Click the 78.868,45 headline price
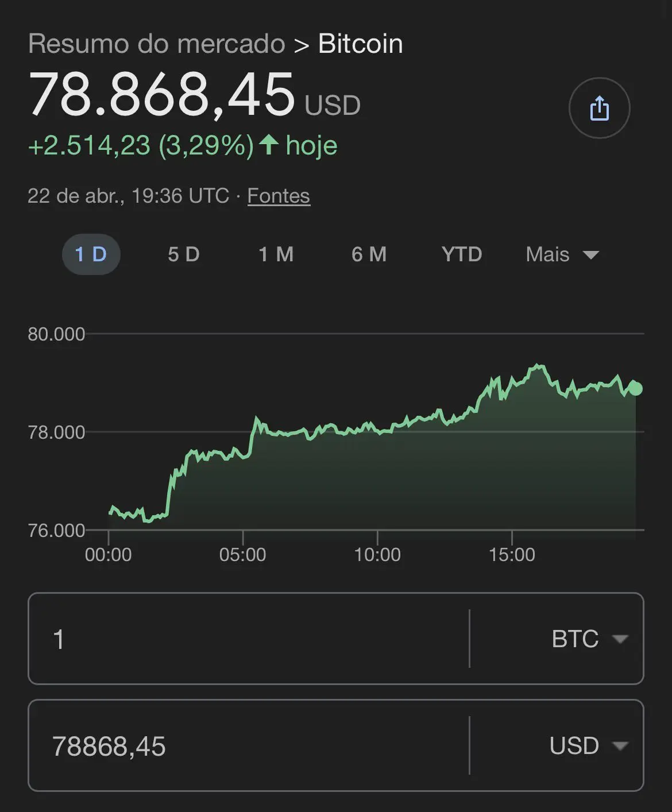Viewport: 672px width, 812px height. point(161,95)
